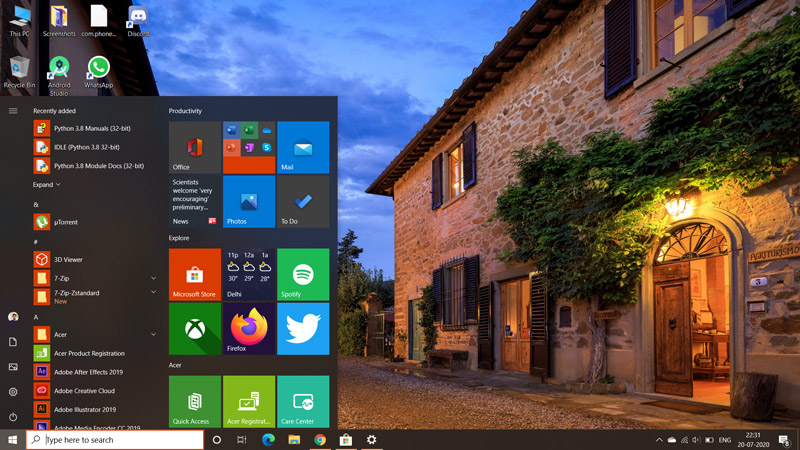Open Python 3.8 Manuals (32-bit)
Screen dimensions: 800x450
95,129
